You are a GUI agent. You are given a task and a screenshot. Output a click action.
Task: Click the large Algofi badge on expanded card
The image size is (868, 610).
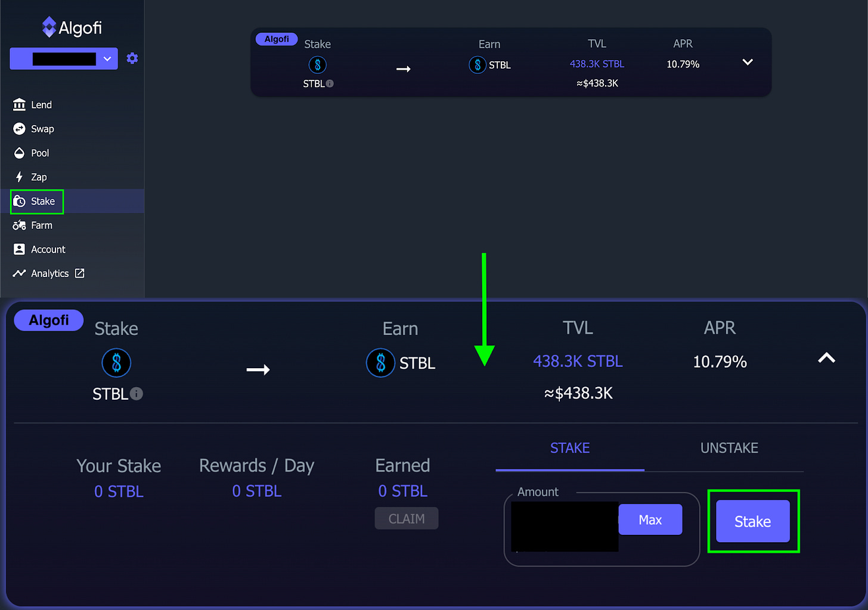(x=49, y=320)
